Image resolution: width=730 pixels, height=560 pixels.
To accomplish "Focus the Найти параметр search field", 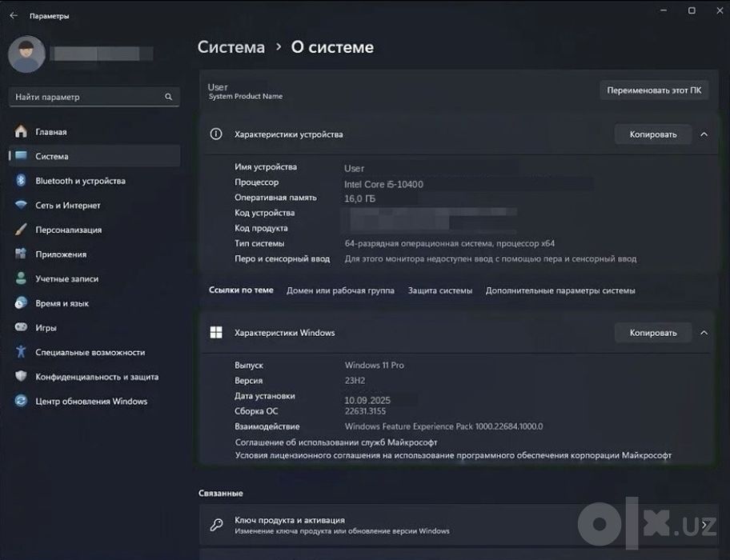I will tap(94, 97).
